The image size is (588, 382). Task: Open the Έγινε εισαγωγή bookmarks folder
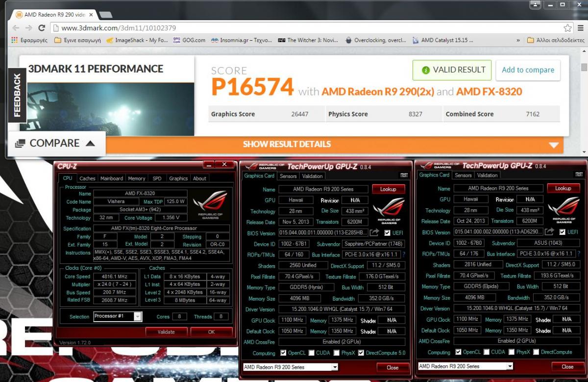pyautogui.click(x=77, y=40)
